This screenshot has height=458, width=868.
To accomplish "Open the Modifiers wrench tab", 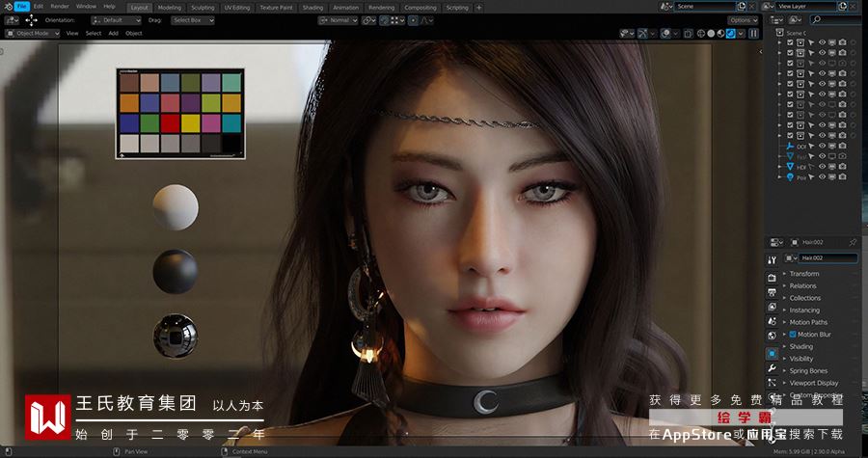I will pyautogui.click(x=773, y=368).
